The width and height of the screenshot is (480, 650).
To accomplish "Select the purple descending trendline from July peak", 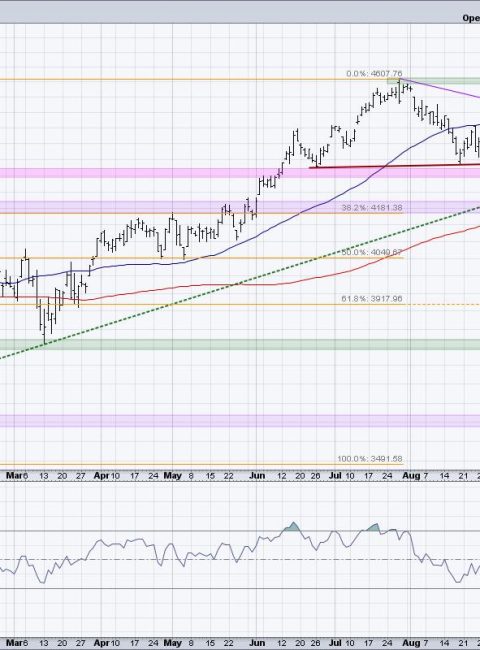I will (439, 88).
